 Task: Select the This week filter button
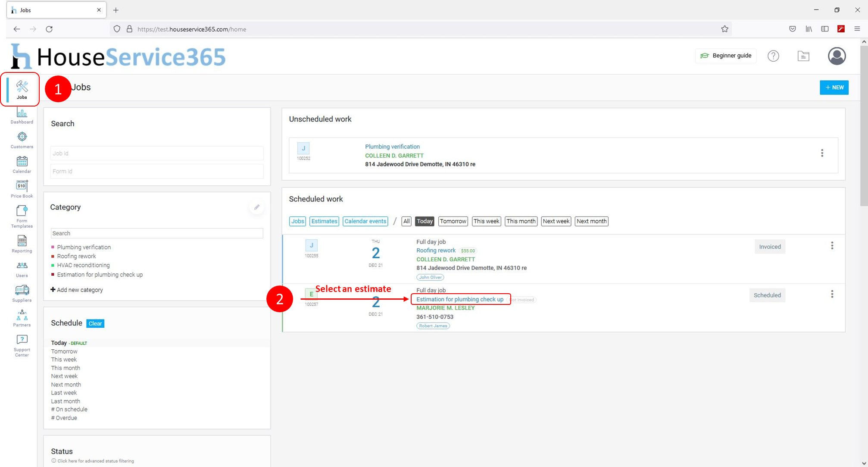click(486, 221)
